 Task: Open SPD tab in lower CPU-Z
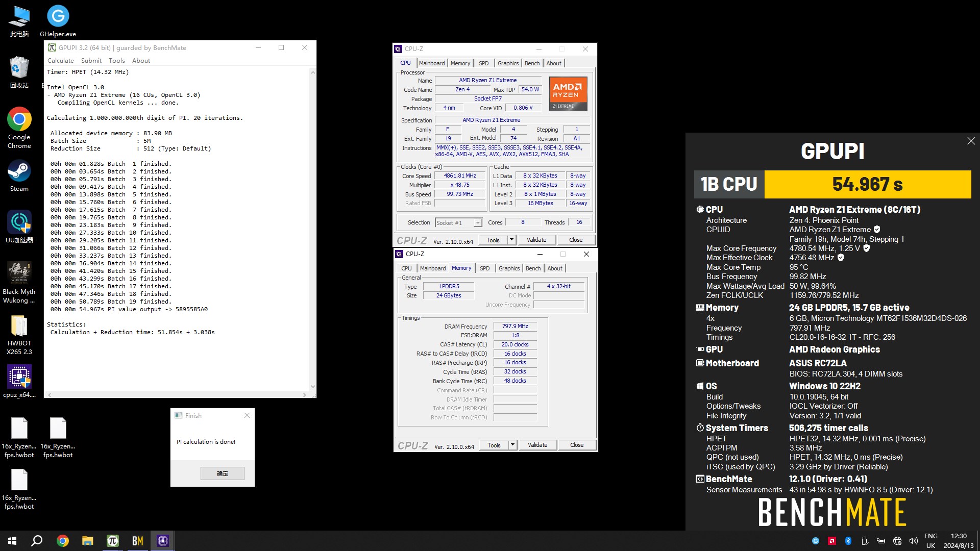pos(485,268)
